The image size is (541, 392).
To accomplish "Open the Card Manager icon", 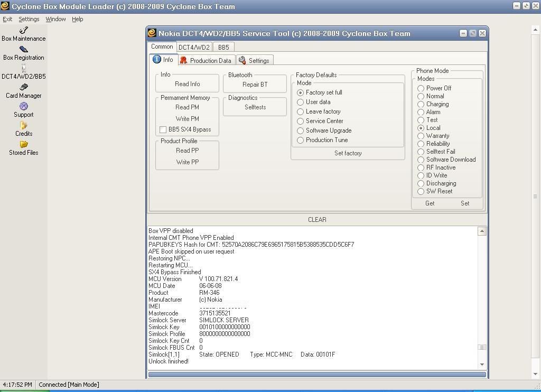I will pos(23,87).
